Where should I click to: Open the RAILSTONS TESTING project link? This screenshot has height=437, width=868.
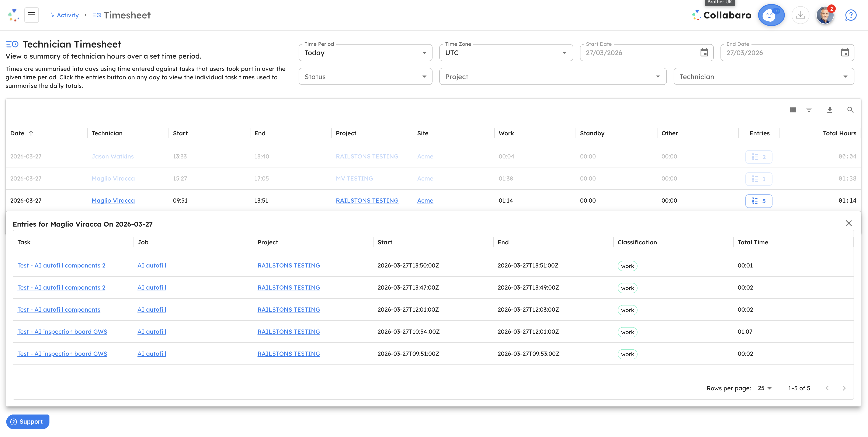pos(367,200)
